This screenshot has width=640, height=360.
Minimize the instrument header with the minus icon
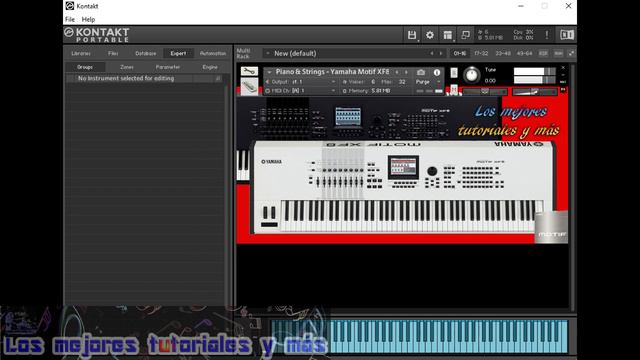pyautogui.click(x=563, y=75)
